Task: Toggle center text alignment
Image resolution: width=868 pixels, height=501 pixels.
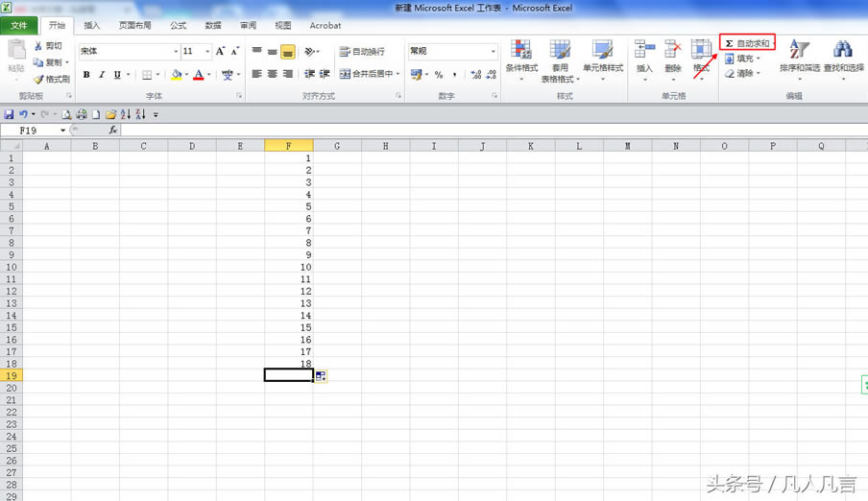Action: [x=273, y=74]
